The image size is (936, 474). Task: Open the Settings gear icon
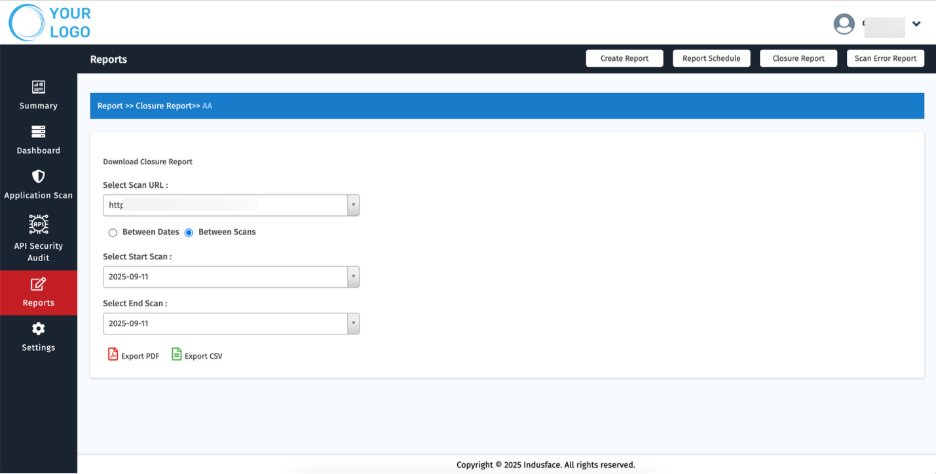point(38,329)
